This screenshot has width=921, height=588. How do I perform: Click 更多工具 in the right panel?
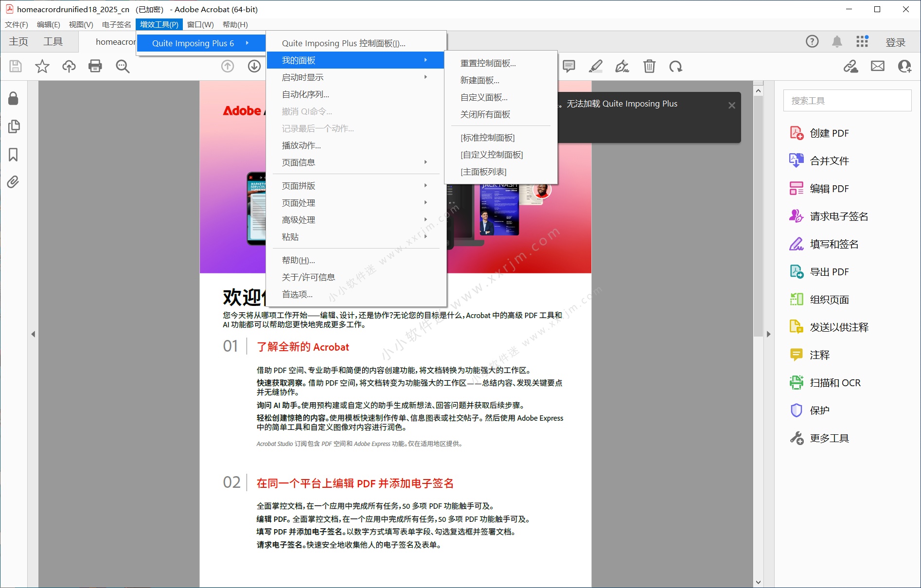[x=830, y=438]
